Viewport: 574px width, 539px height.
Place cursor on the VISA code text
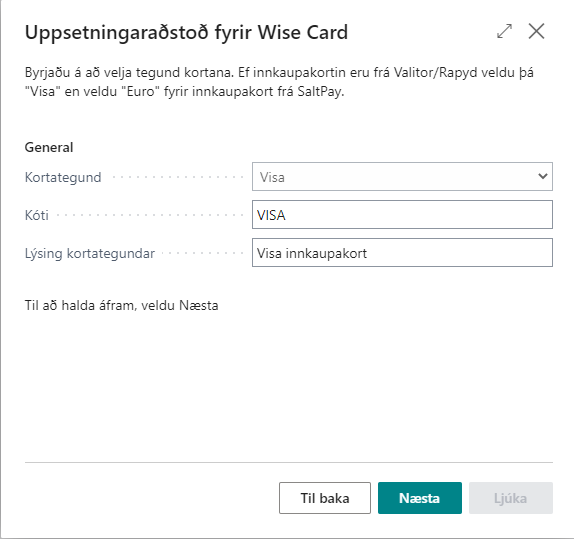(271, 215)
